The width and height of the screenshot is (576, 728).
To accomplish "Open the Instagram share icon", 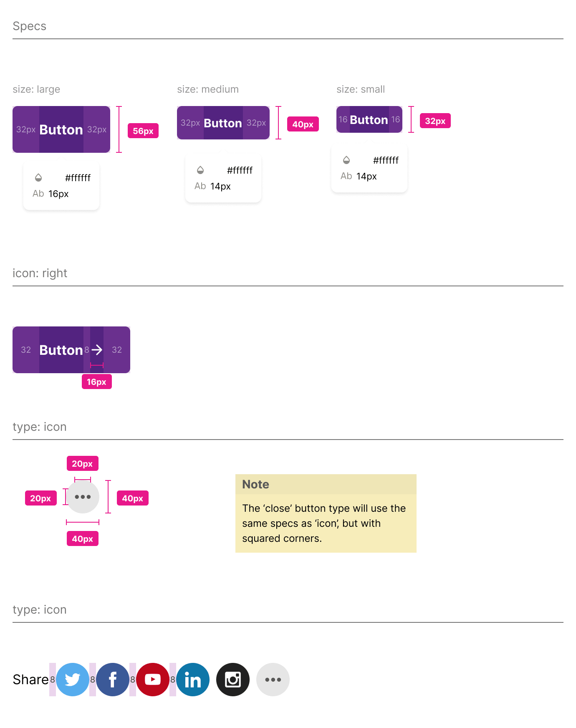I will (233, 680).
